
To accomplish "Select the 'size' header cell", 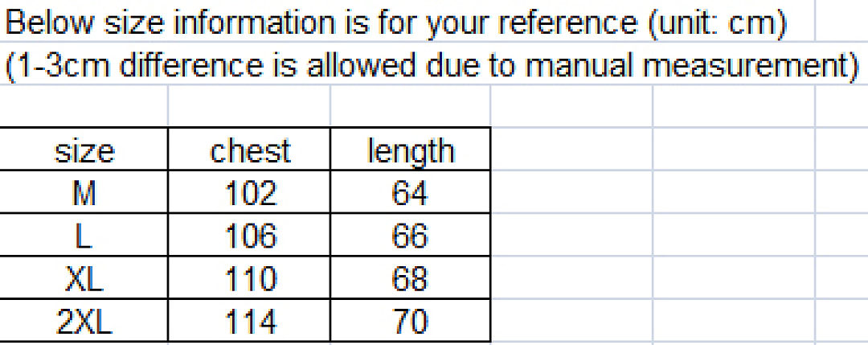I will tap(84, 149).
